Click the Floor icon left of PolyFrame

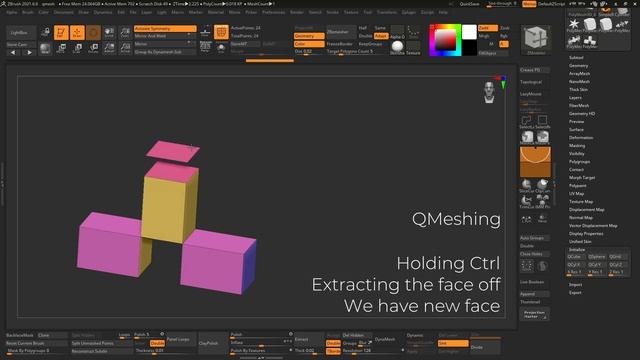(x=205, y=32)
